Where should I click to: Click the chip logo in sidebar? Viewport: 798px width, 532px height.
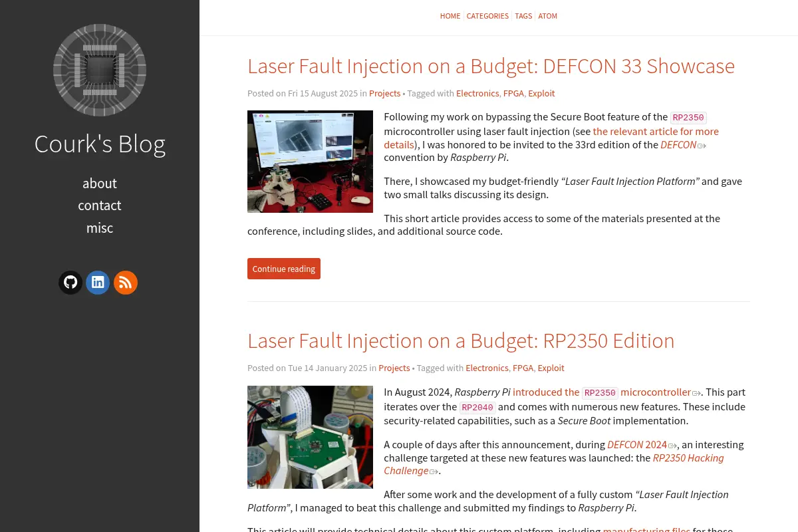(100, 70)
